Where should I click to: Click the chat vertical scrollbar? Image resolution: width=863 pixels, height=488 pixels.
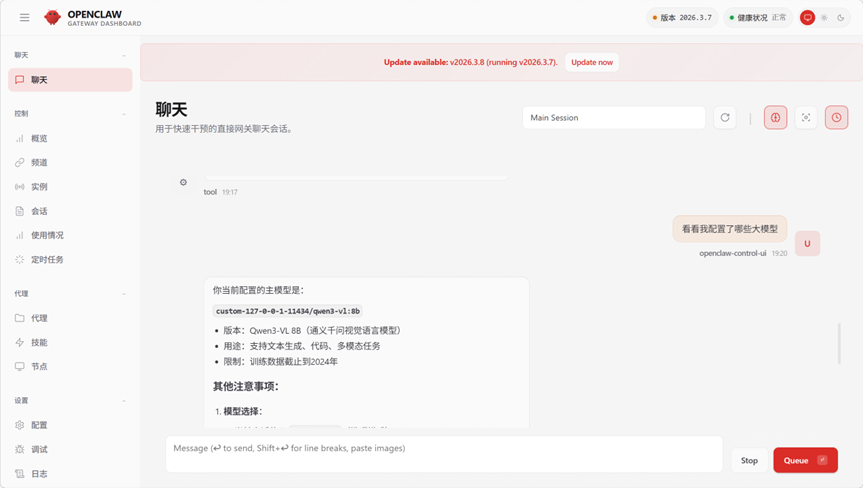839,343
